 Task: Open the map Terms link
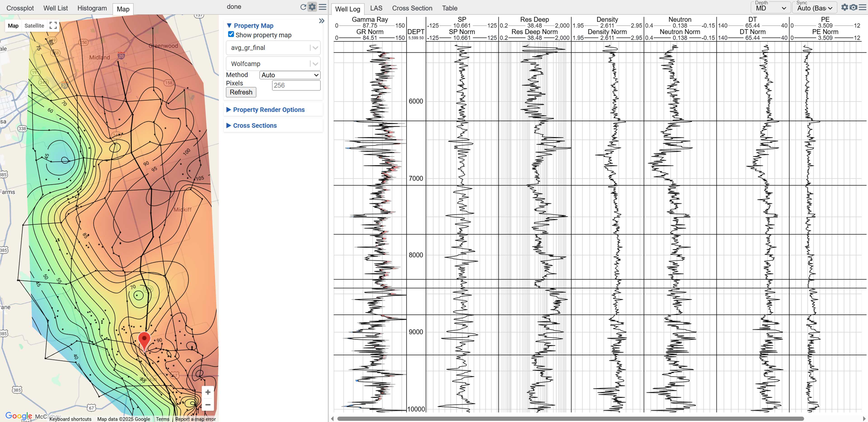(x=163, y=419)
